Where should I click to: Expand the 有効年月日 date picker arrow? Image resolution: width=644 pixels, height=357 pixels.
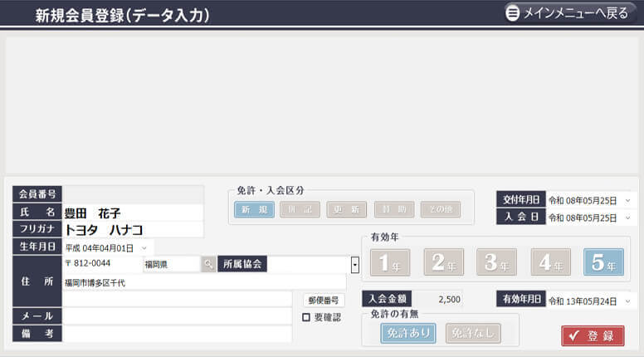pos(627,301)
